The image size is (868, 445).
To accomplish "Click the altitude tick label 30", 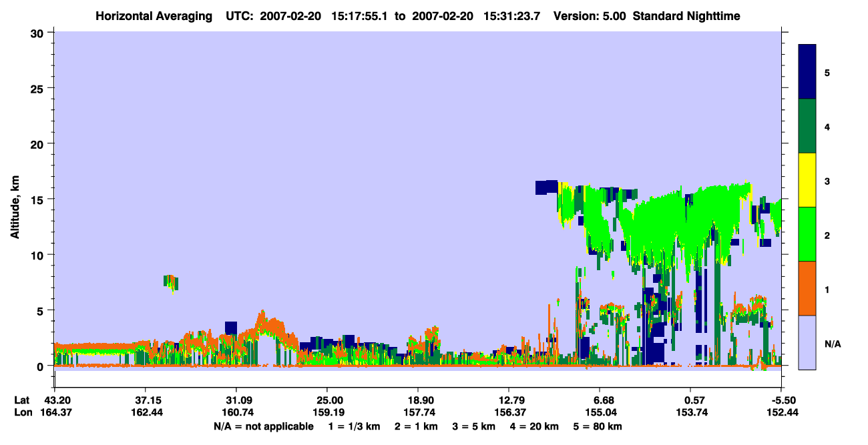I will (x=39, y=33).
